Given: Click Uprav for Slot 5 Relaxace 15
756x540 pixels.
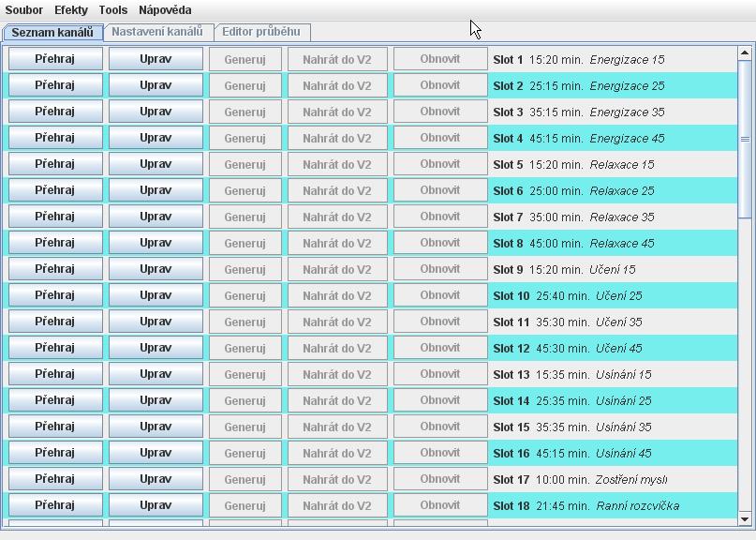Looking at the screenshot, I should click(x=156, y=164).
